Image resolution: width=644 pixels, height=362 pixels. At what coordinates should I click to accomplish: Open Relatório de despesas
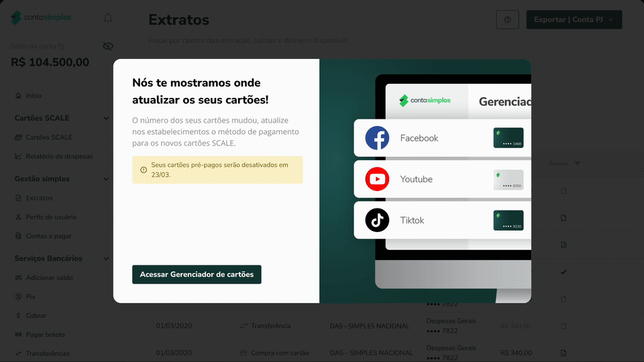pyautogui.click(x=59, y=156)
